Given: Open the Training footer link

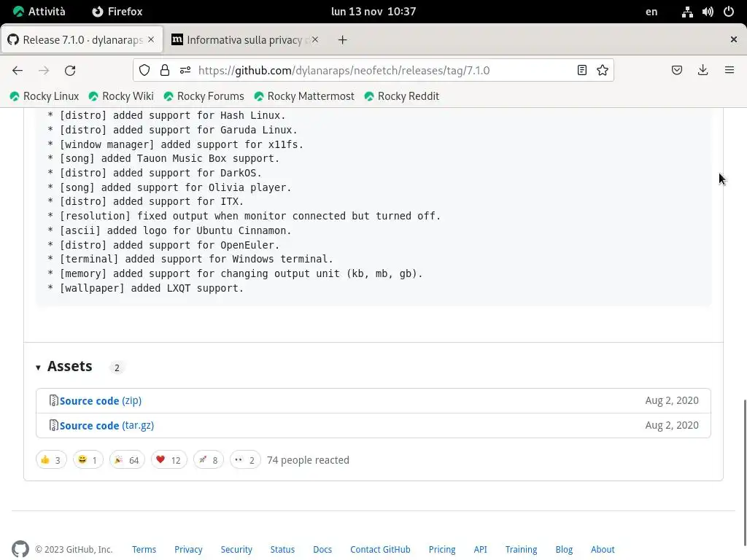Looking at the screenshot, I should tap(521, 549).
